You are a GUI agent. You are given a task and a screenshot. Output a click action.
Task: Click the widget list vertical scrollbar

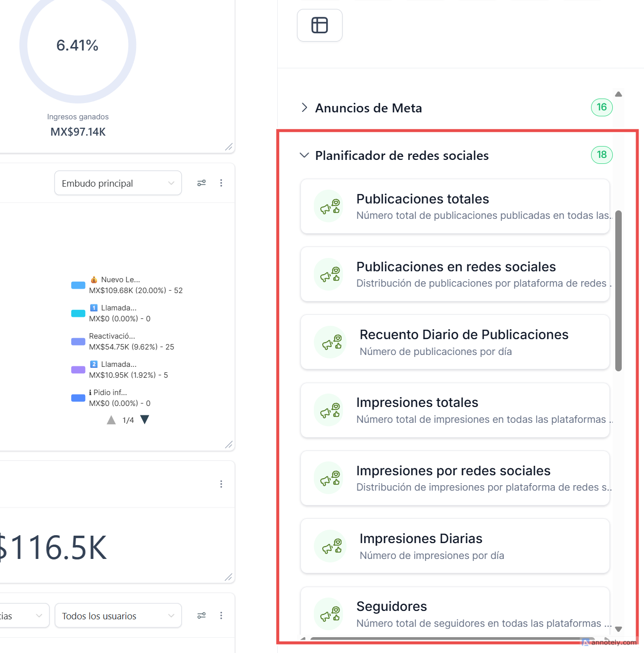tap(618, 291)
